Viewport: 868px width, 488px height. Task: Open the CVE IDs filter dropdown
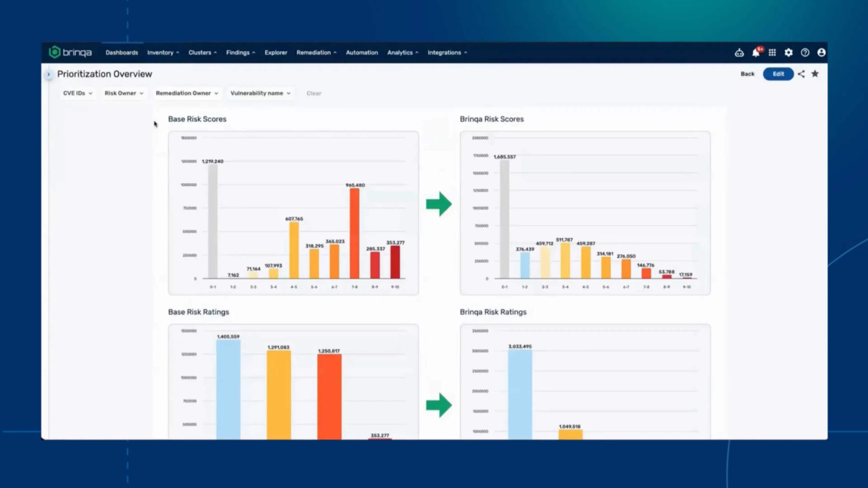[78, 93]
